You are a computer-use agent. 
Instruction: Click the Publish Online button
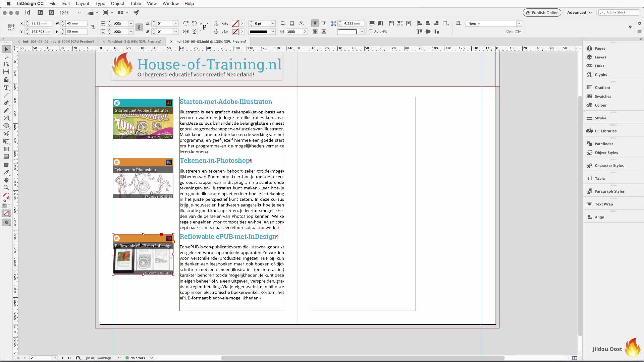coord(542,12)
